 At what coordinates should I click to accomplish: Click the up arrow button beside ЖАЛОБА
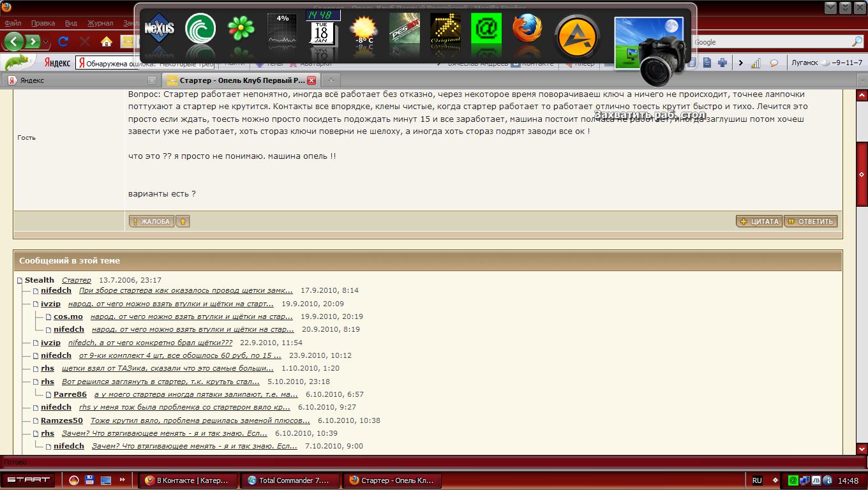[x=183, y=221]
